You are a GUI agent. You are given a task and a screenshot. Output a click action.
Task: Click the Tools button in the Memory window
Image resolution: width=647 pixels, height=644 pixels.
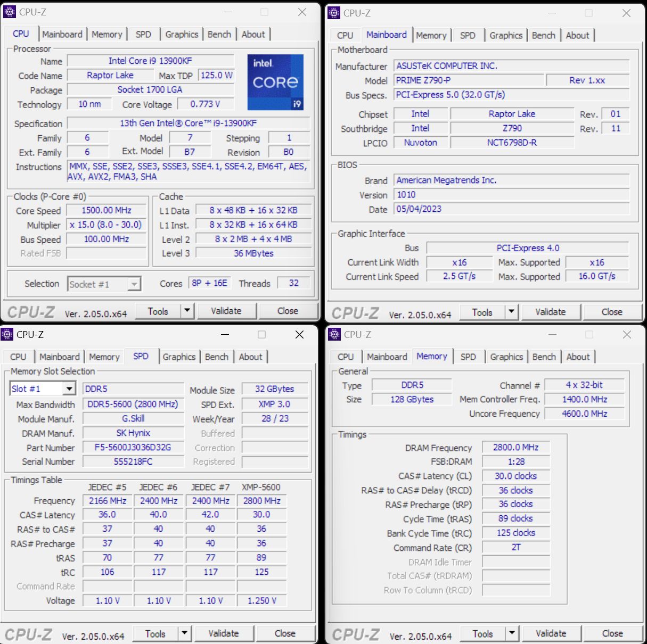[x=483, y=633]
